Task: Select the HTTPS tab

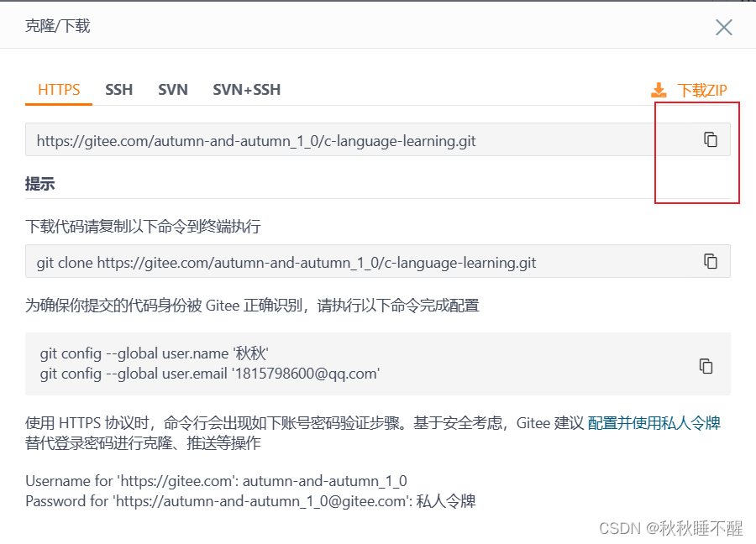Action: coord(58,89)
